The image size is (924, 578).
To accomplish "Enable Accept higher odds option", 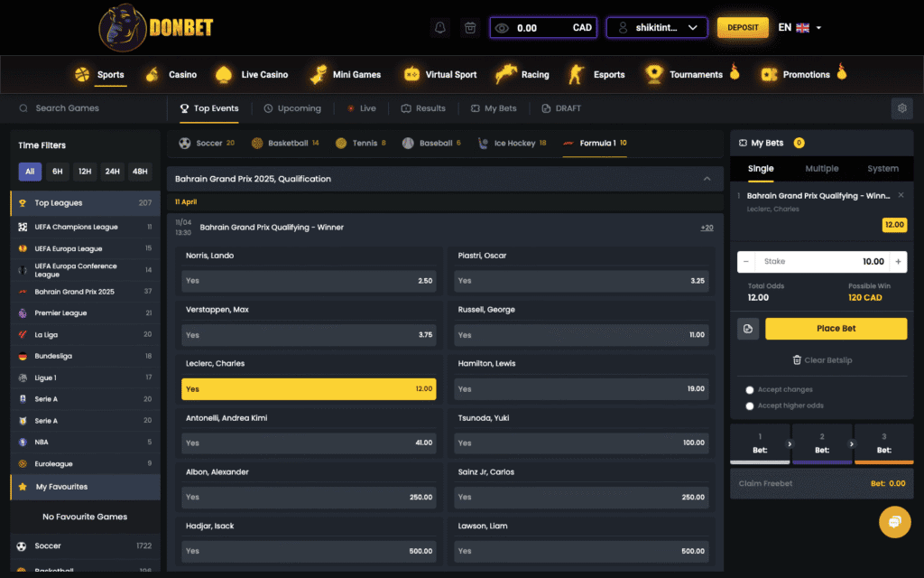I will (750, 406).
